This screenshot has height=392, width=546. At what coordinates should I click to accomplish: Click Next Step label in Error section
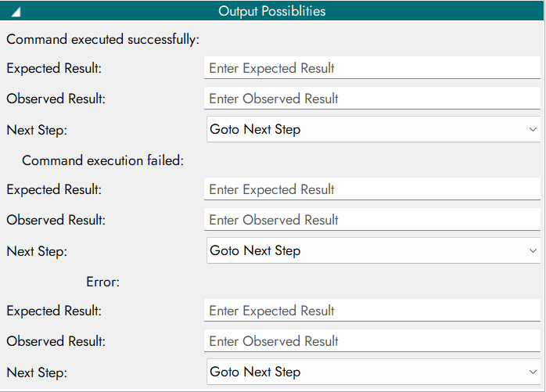tap(37, 372)
